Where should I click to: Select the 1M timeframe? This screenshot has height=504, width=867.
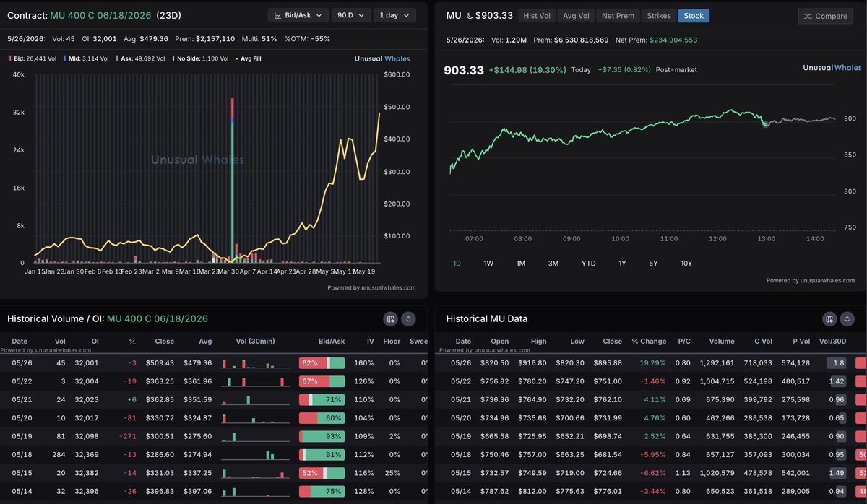coord(520,264)
